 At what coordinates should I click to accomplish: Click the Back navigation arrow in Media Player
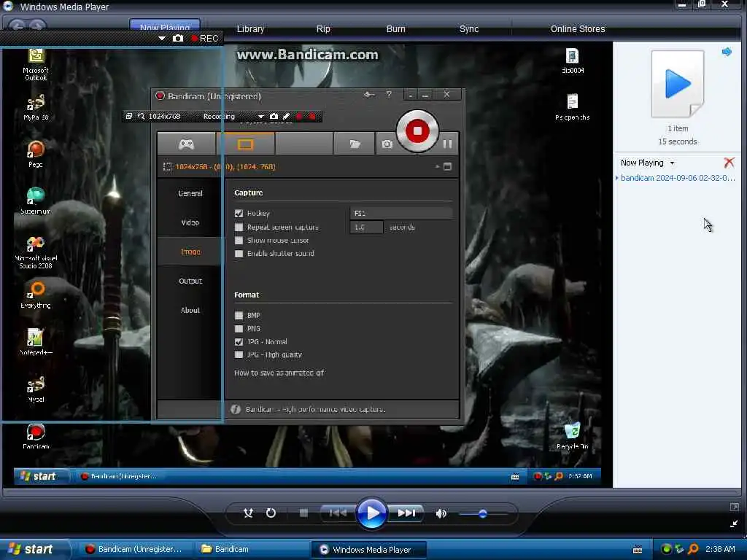tap(17, 26)
